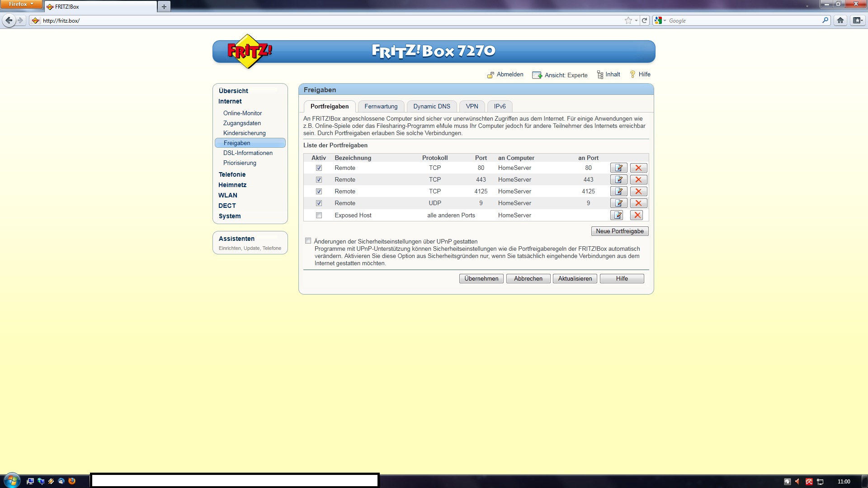
Task: Click the Übernehmen button
Action: (481, 278)
